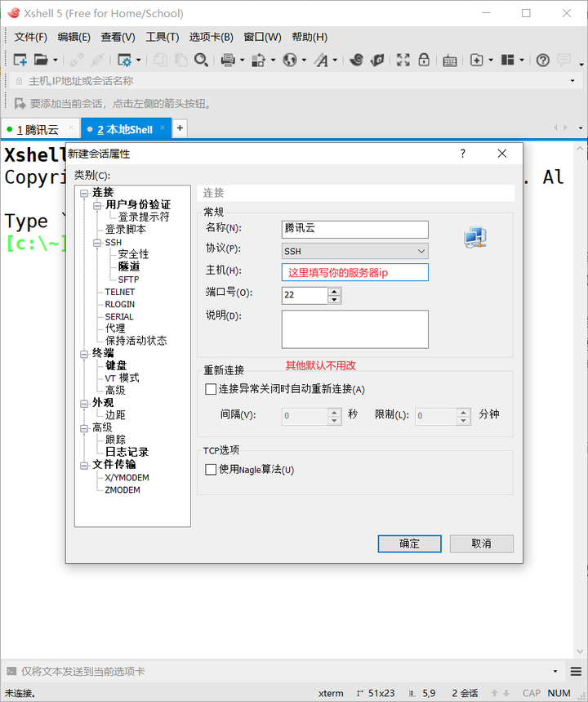Open the 编辑(E) menu

(x=73, y=37)
